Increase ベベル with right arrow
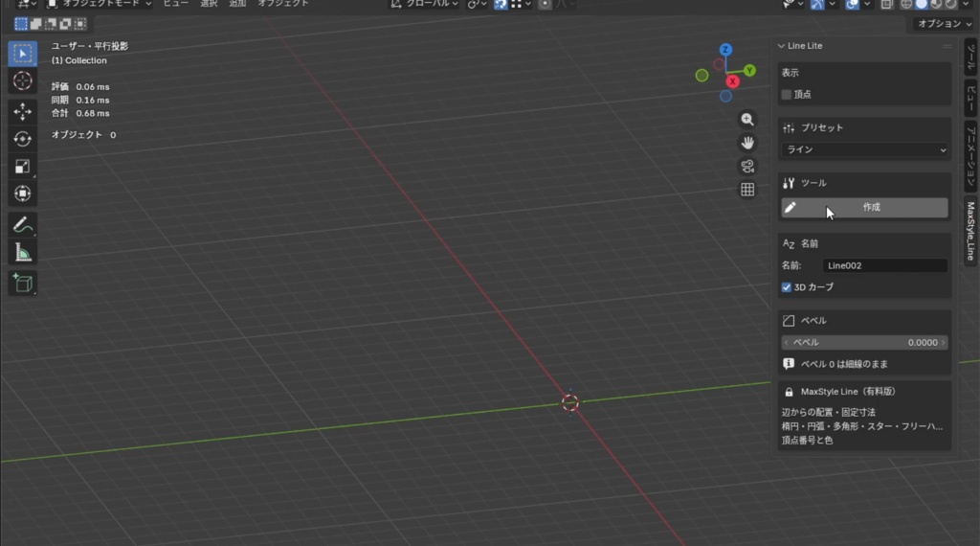The width and height of the screenshot is (980, 546). [x=943, y=343]
